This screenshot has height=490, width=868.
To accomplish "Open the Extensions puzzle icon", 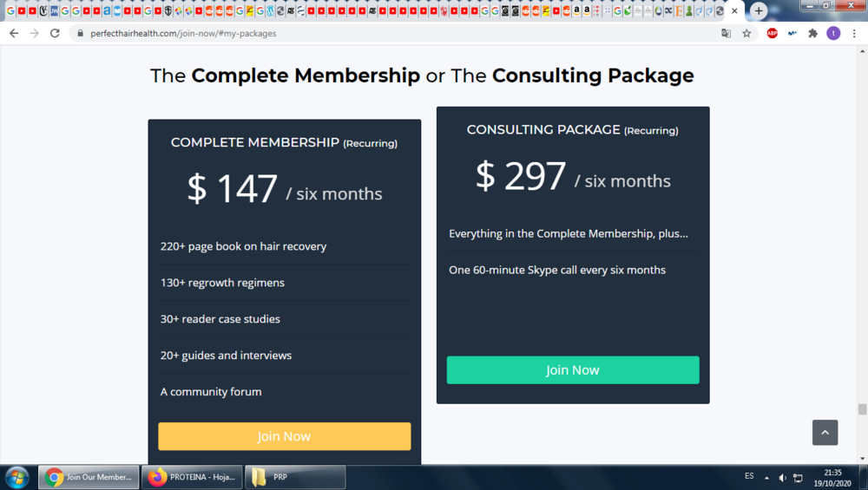I will click(812, 33).
